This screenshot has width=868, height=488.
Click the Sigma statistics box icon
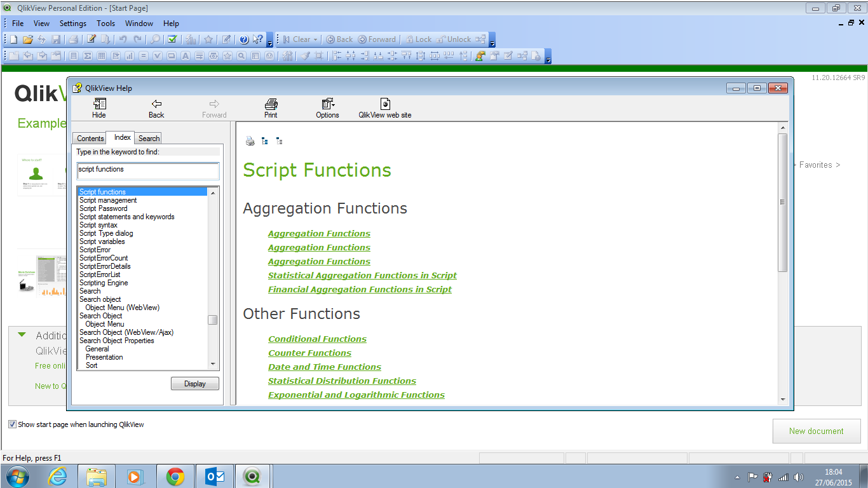pyautogui.click(x=88, y=56)
